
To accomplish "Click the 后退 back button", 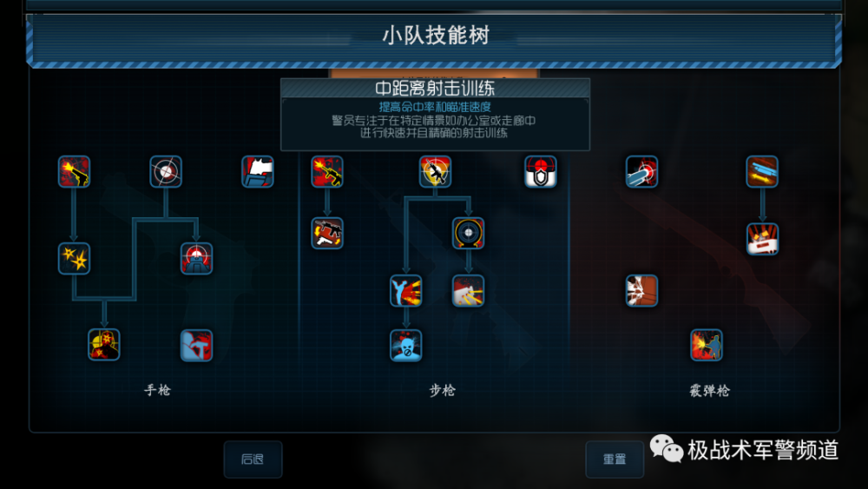I will tap(253, 459).
